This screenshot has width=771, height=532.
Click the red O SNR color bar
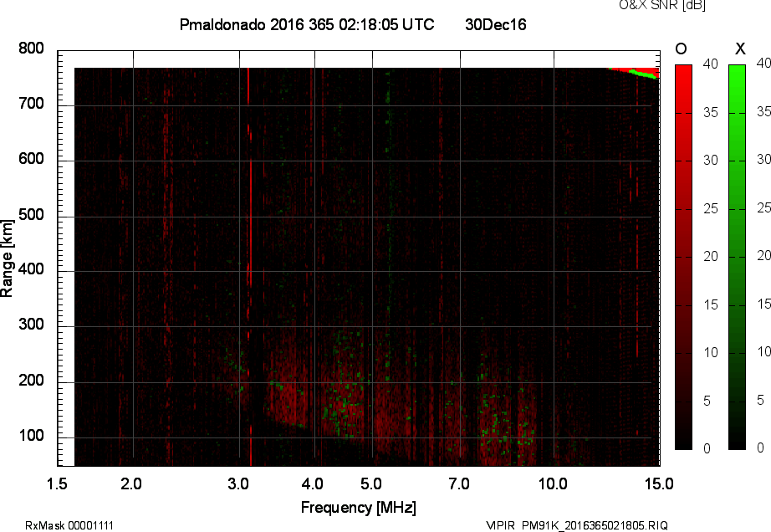[683, 257]
